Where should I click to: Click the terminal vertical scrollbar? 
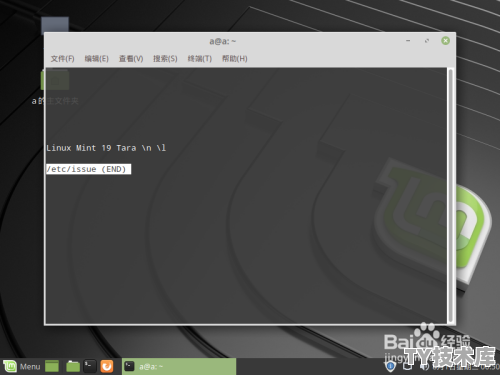click(x=450, y=196)
